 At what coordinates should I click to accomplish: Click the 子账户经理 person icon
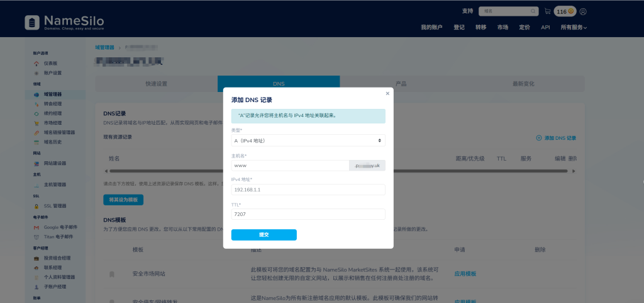point(36,287)
